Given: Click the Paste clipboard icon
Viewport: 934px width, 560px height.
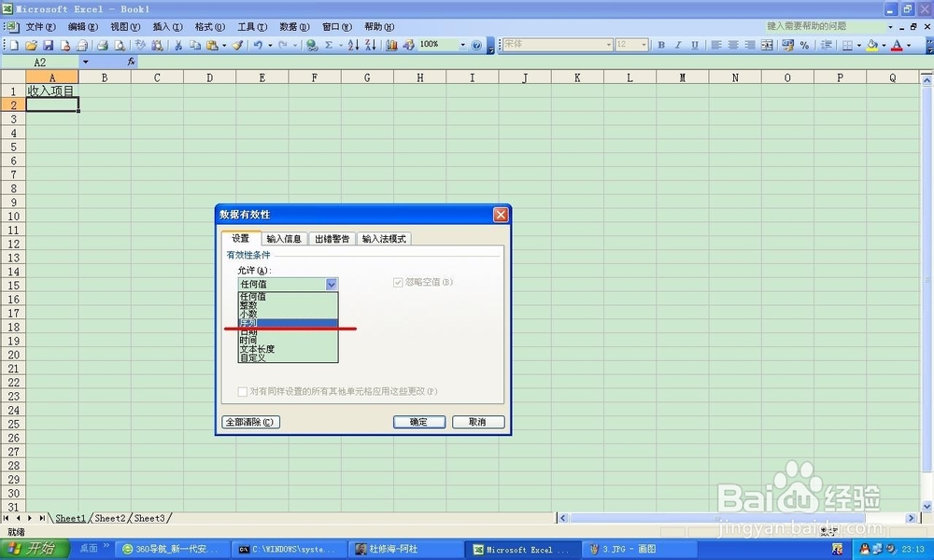Looking at the screenshot, I should click(211, 45).
